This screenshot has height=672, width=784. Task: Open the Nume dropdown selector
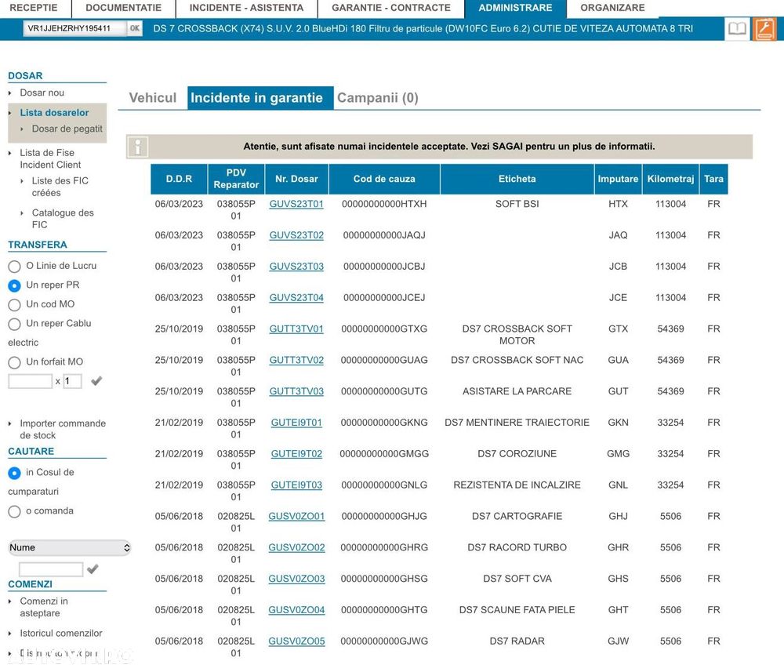70,548
